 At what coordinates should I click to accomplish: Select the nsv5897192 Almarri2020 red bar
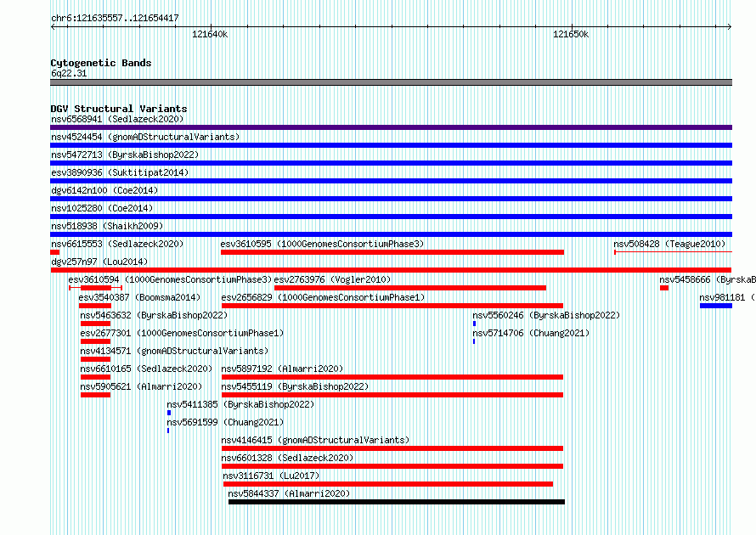coord(392,377)
